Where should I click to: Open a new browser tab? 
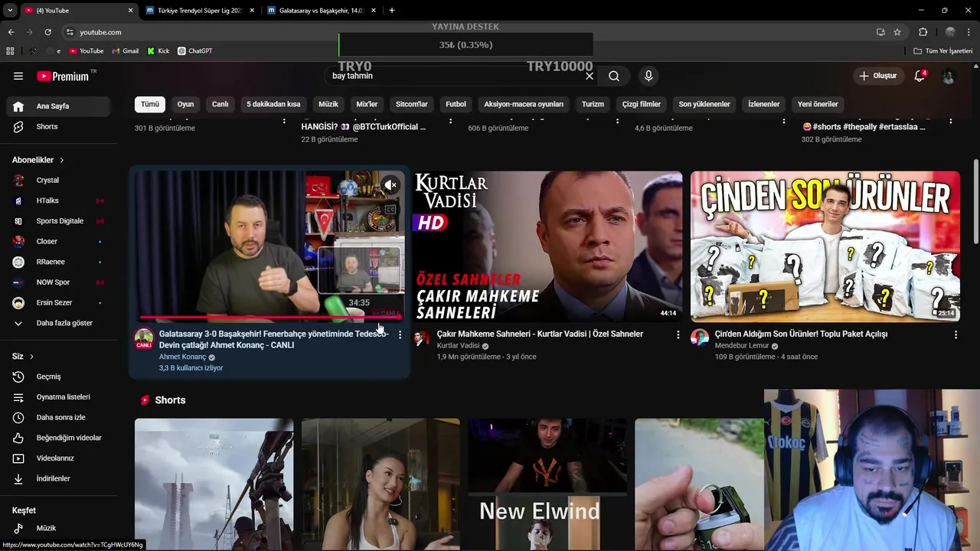coord(392,11)
